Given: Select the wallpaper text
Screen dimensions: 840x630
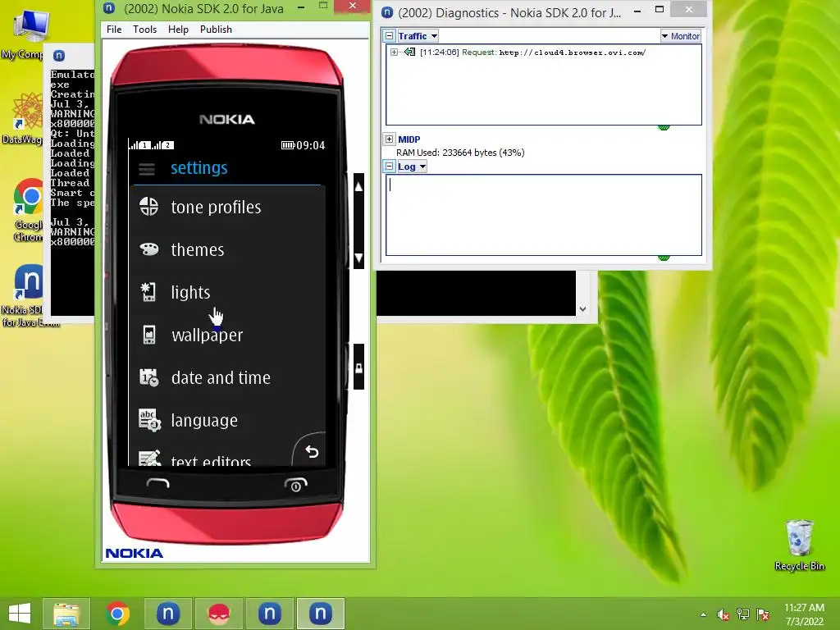Looking at the screenshot, I should click(x=208, y=336).
